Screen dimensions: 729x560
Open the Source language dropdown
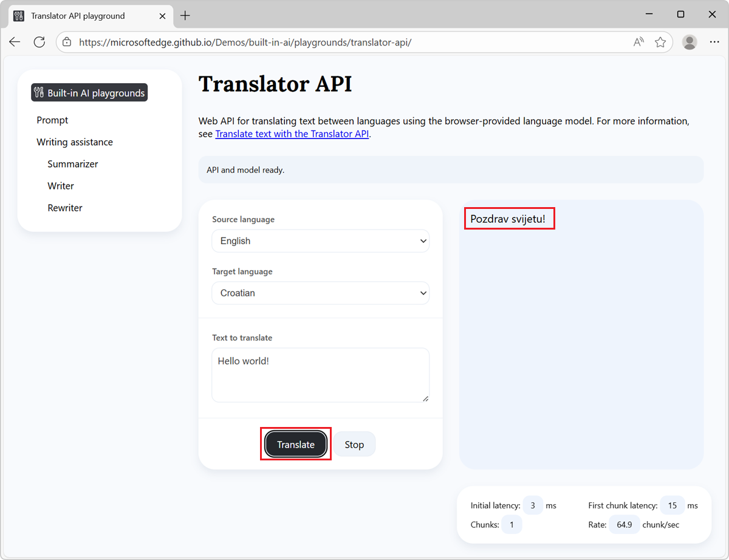click(320, 241)
